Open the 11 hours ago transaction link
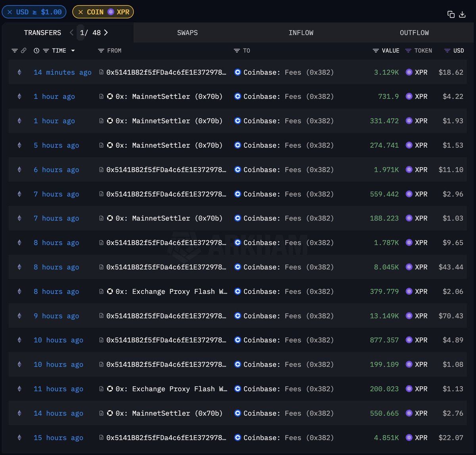This screenshot has height=455, width=476. click(58, 389)
